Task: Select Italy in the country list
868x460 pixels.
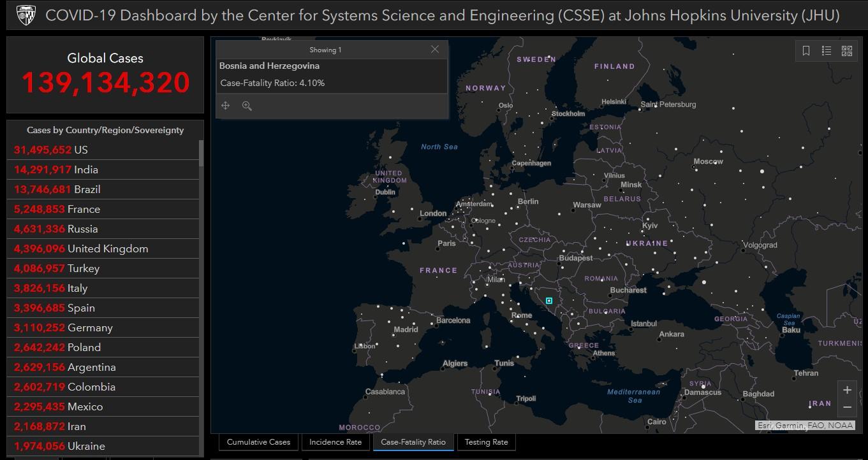Action: click(103, 288)
